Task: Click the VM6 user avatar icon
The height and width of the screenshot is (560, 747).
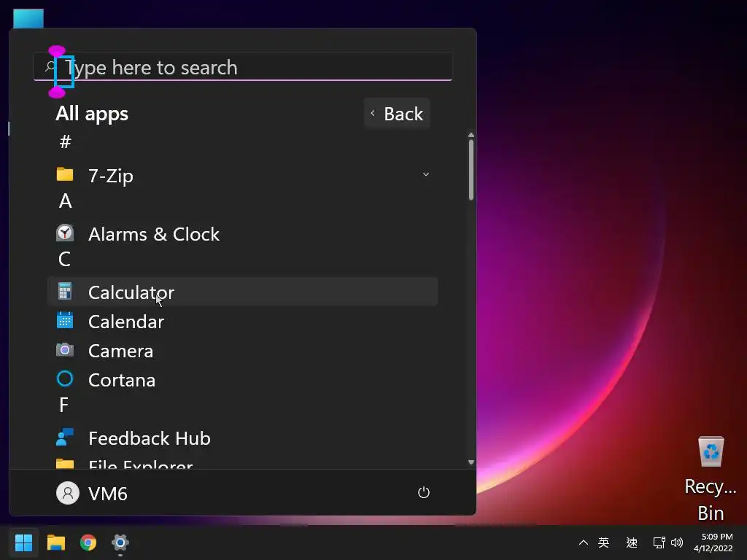Action: (x=68, y=493)
